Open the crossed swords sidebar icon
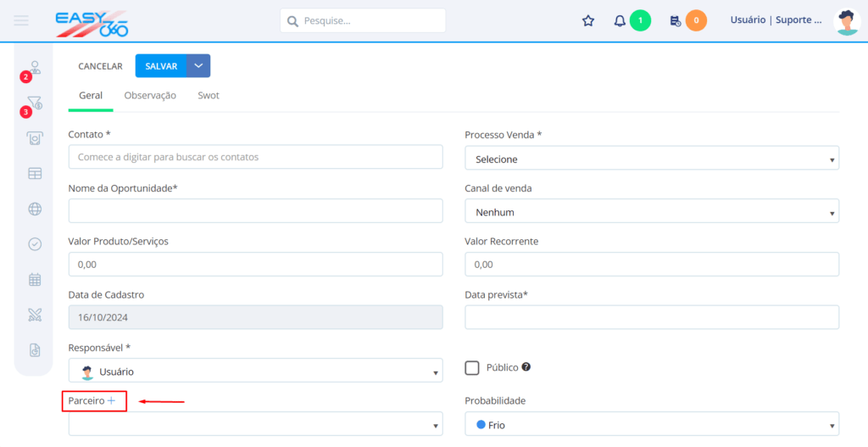 35,316
